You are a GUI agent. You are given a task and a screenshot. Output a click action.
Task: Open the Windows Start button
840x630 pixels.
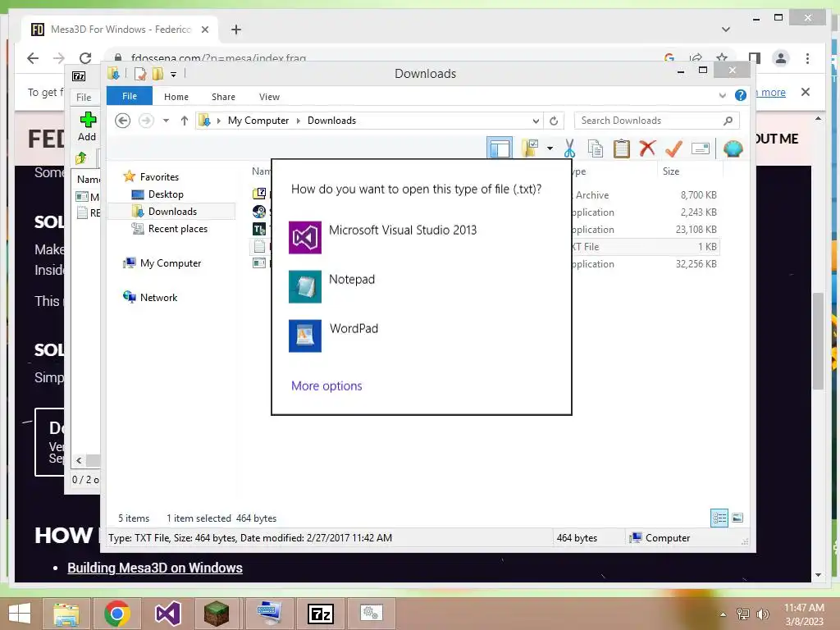click(x=20, y=614)
